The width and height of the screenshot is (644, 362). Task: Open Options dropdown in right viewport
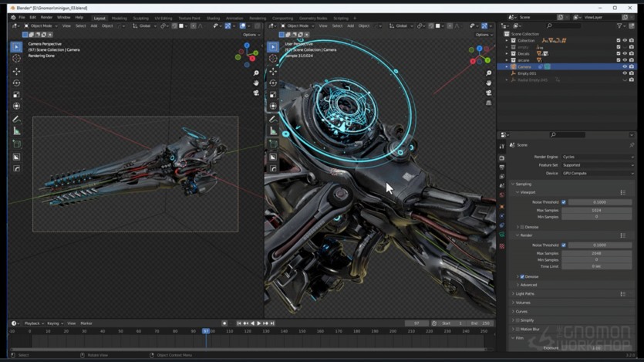(x=484, y=35)
